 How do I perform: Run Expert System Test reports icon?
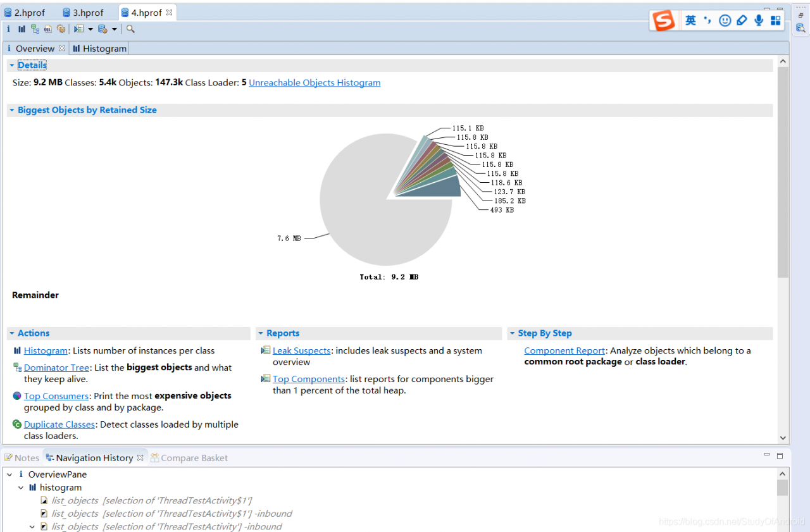[78, 29]
